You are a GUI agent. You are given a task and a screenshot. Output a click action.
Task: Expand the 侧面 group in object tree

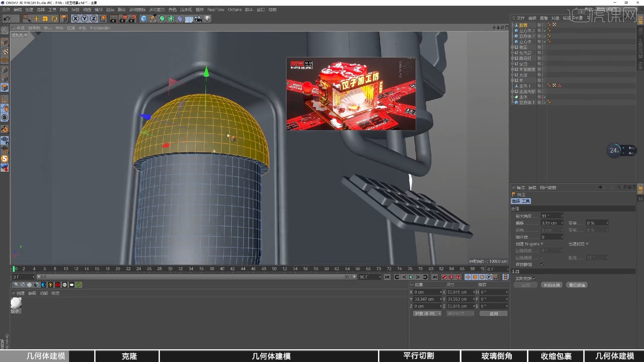(x=513, y=47)
